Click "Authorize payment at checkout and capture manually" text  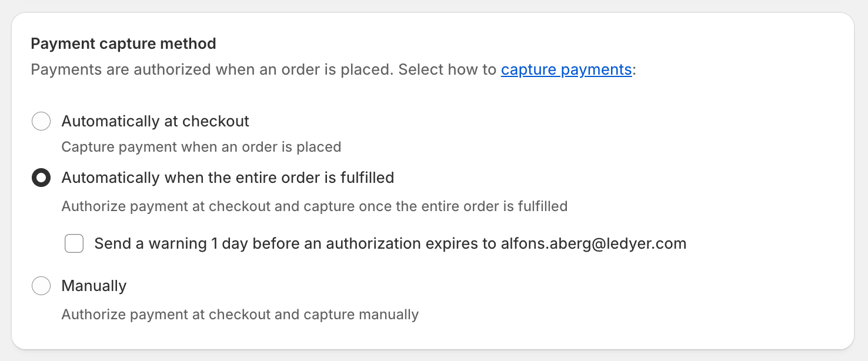point(240,315)
